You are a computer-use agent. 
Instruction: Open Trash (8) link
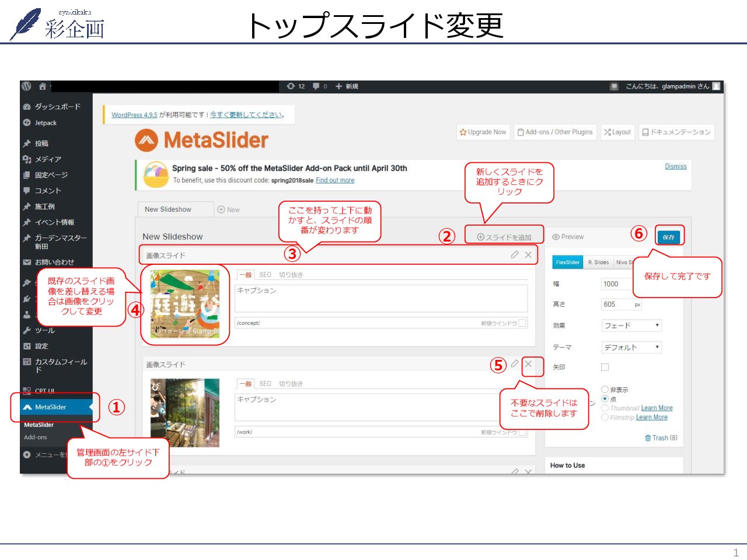[661, 438]
